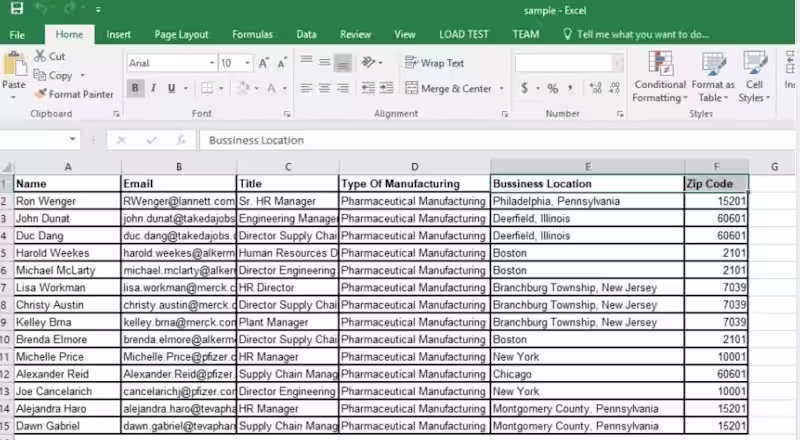
Task: Switch to the Formulas tab
Action: tap(252, 35)
